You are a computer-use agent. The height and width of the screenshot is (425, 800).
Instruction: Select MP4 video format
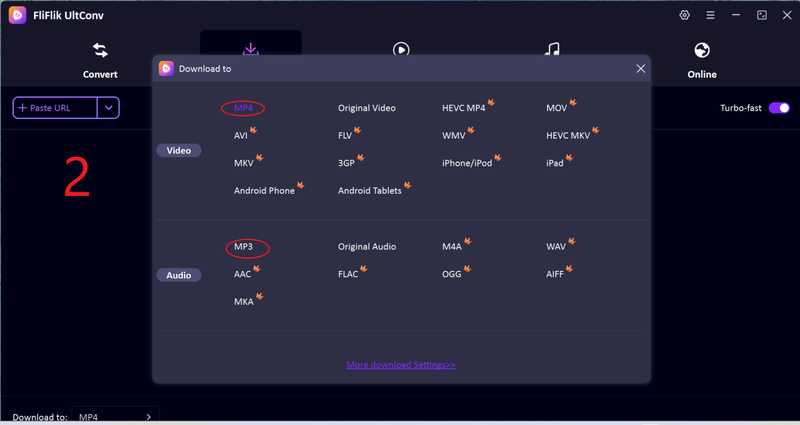point(243,108)
